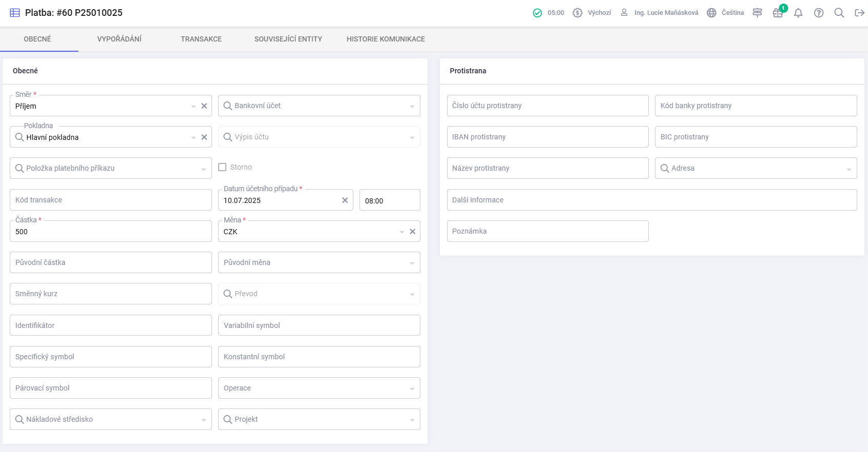Screen dimensions: 868x452
Task: Switch to Vypořádání tab
Action: tap(119, 39)
